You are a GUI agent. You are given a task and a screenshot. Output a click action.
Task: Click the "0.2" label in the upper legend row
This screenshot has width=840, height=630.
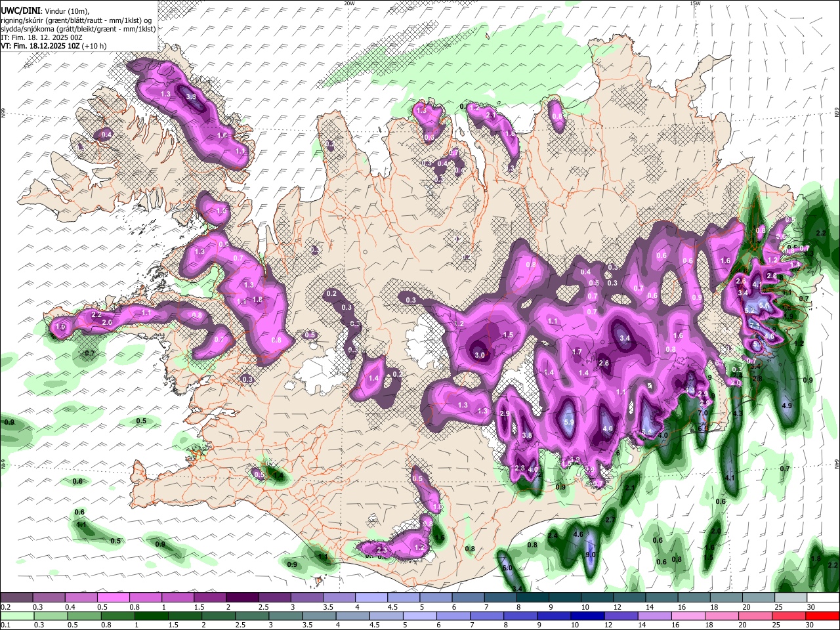point(6,607)
